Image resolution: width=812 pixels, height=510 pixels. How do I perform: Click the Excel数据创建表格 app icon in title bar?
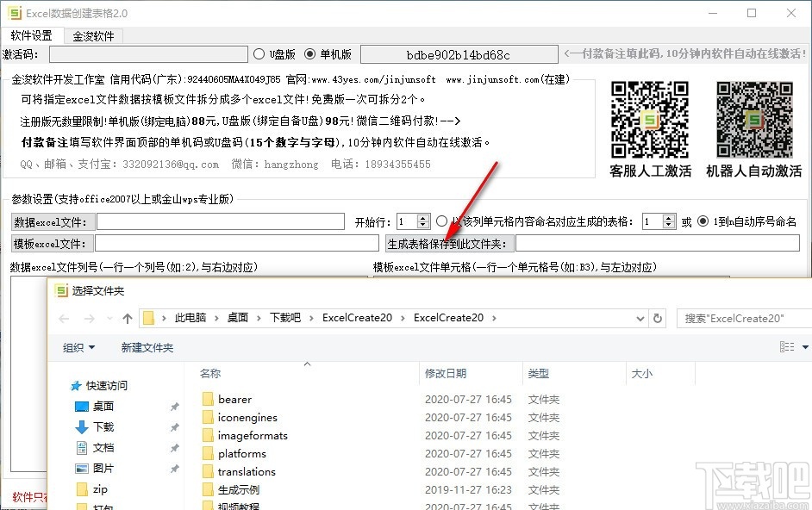coord(15,13)
